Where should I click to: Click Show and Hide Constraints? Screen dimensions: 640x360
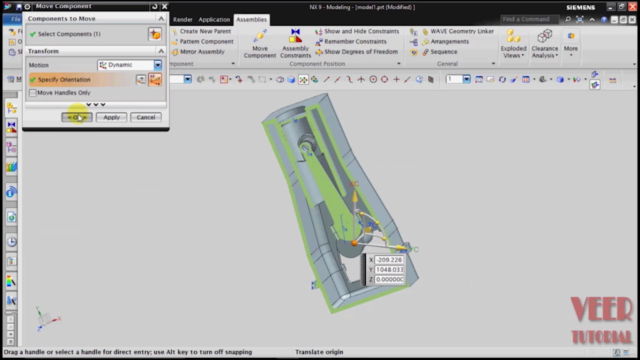tap(357, 31)
